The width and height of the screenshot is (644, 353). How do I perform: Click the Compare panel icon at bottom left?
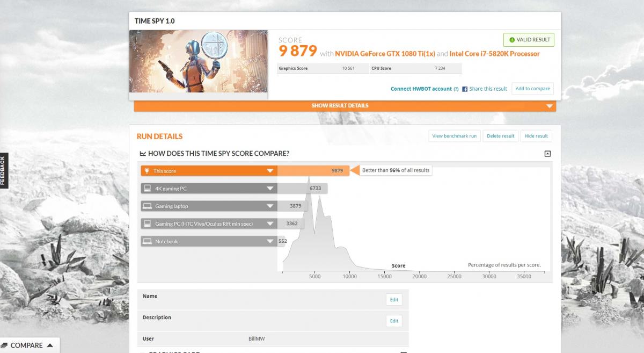point(4,345)
